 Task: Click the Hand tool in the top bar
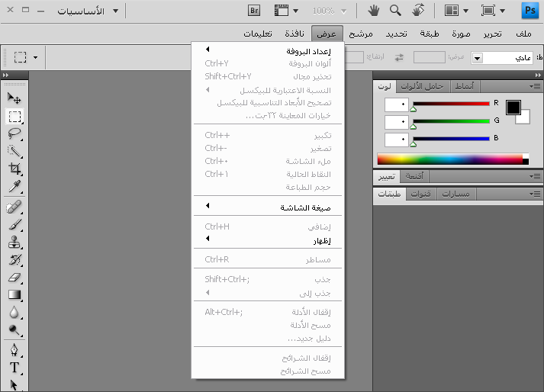[374, 11]
